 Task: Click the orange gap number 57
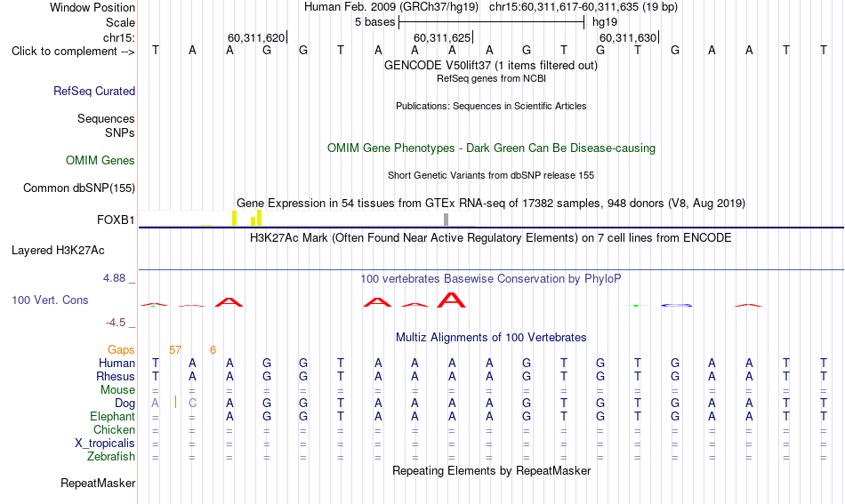coord(175,350)
